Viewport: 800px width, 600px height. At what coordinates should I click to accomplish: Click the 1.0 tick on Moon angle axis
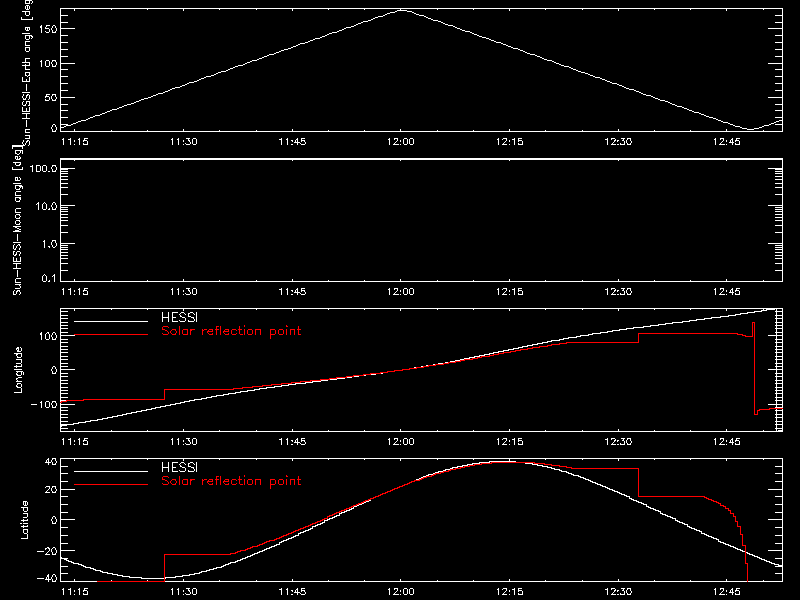tap(49, 244)
